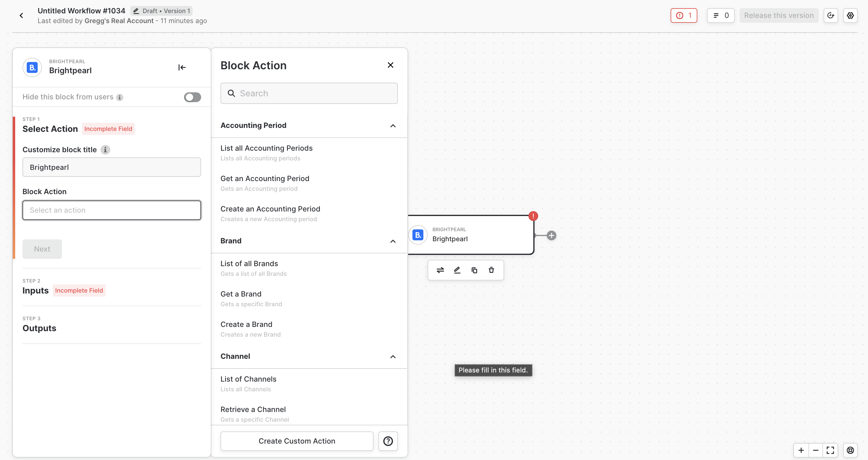This screenshot has height=460, width=868.
Task: Collapse the Channel section
Action: pos(393,356)
